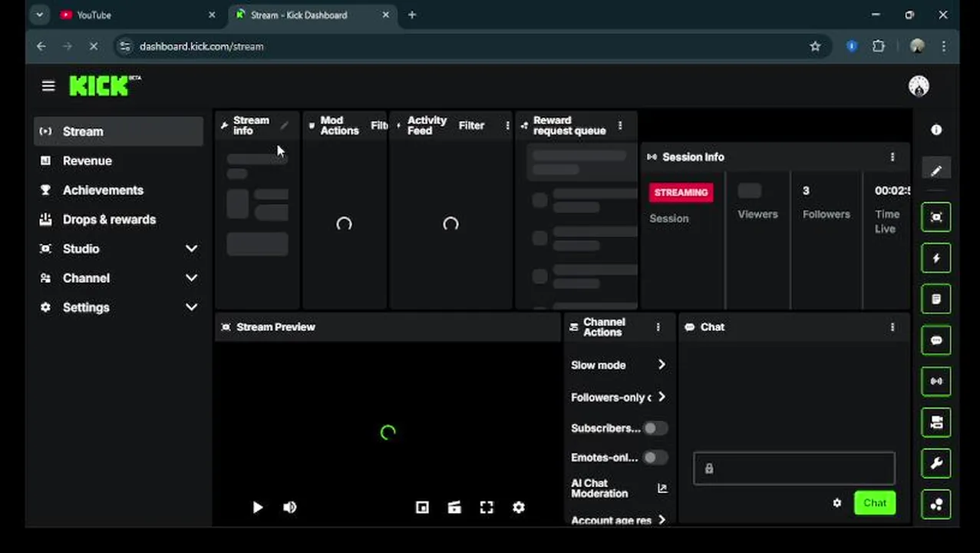This screenshot has width=980, height=553.
Task: Switch to the YouTube browser tab
Action: click(138, 15)
